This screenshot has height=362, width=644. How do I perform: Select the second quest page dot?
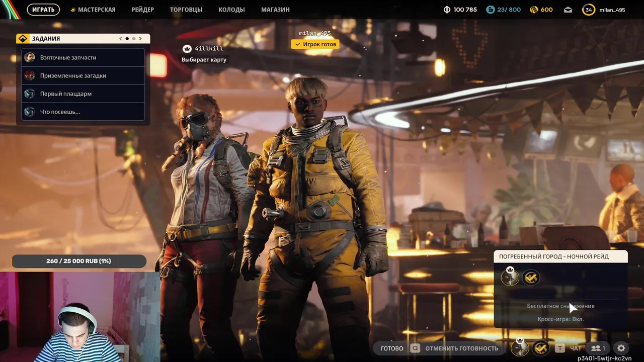pyautogui.click(x=134, y=39)
